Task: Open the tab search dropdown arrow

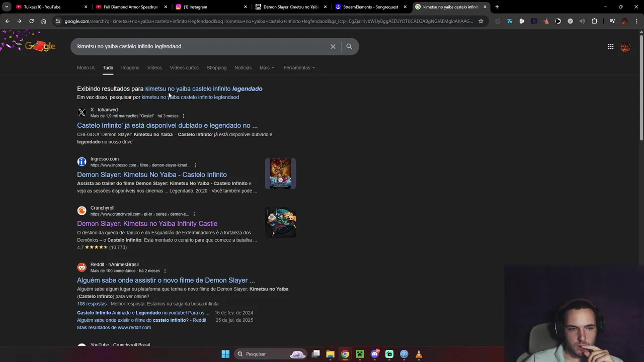Action: click(x=7, y=7)
